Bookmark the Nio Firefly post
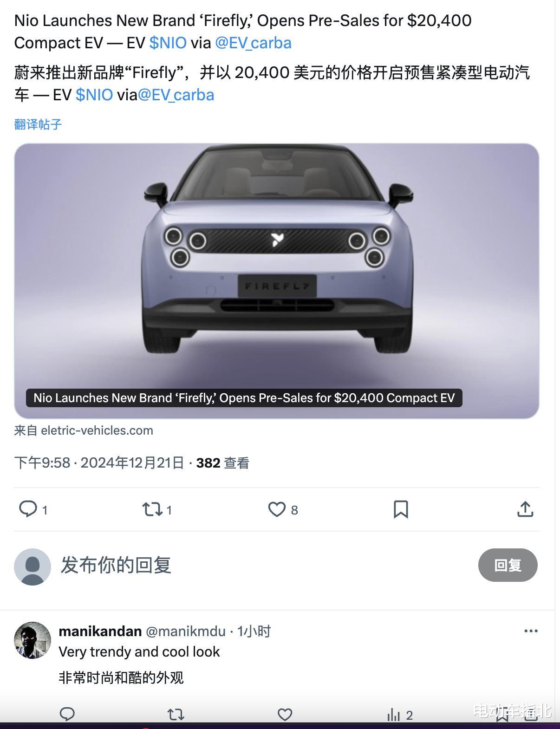560x729 pixels. point(401,509)
